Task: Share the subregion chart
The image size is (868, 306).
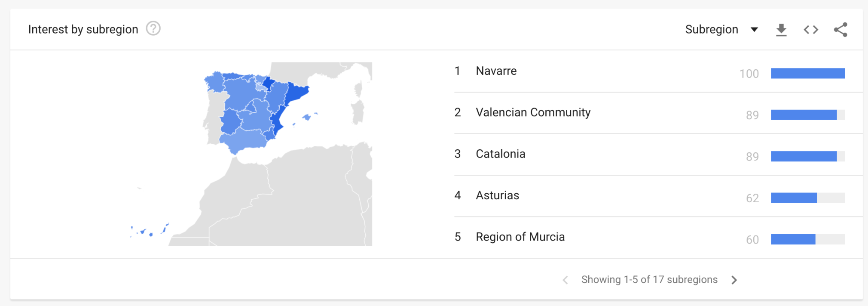Action: (840, 30)
